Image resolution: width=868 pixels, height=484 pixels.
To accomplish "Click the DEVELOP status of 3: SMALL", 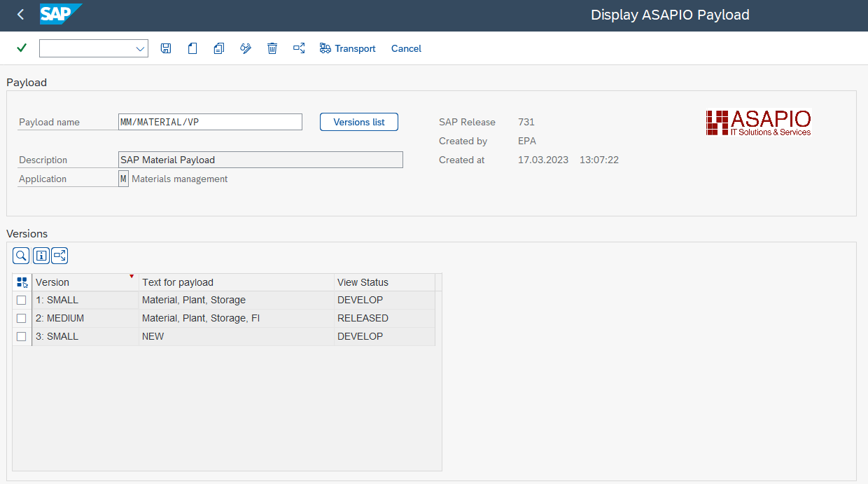I will coord(384,336).
